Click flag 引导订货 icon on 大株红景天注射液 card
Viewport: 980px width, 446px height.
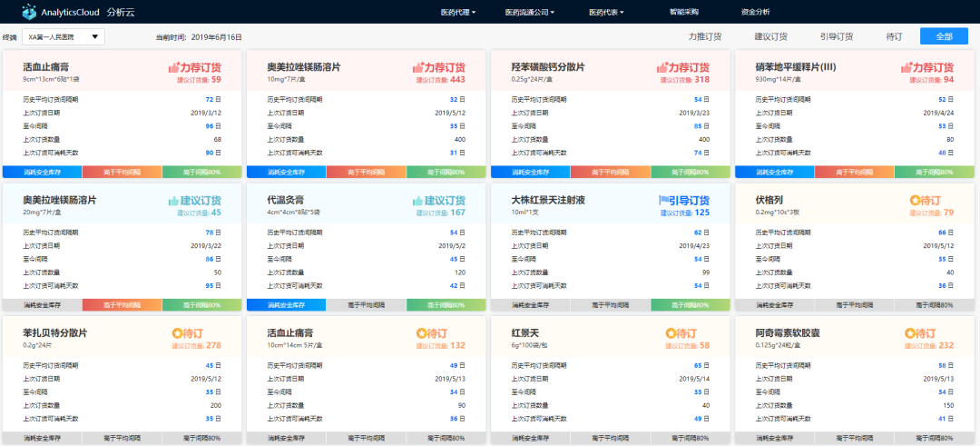tap(664, 201)
